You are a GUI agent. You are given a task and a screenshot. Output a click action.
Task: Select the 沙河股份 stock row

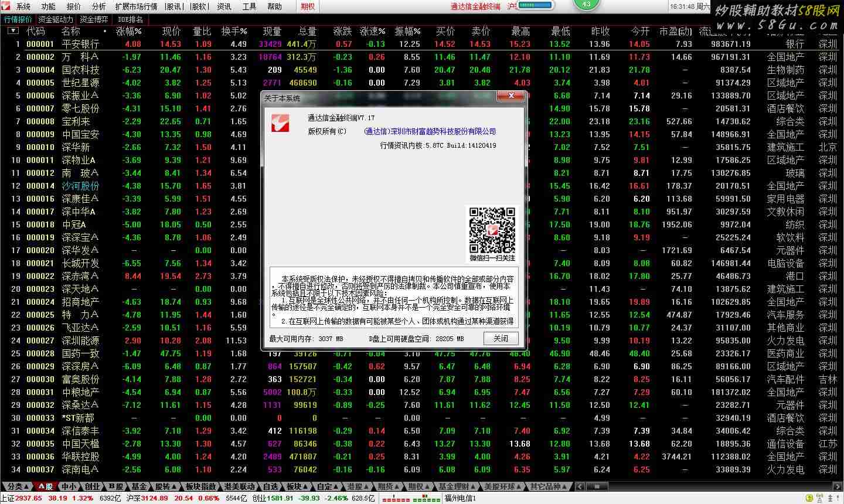(x=422, y=186)
